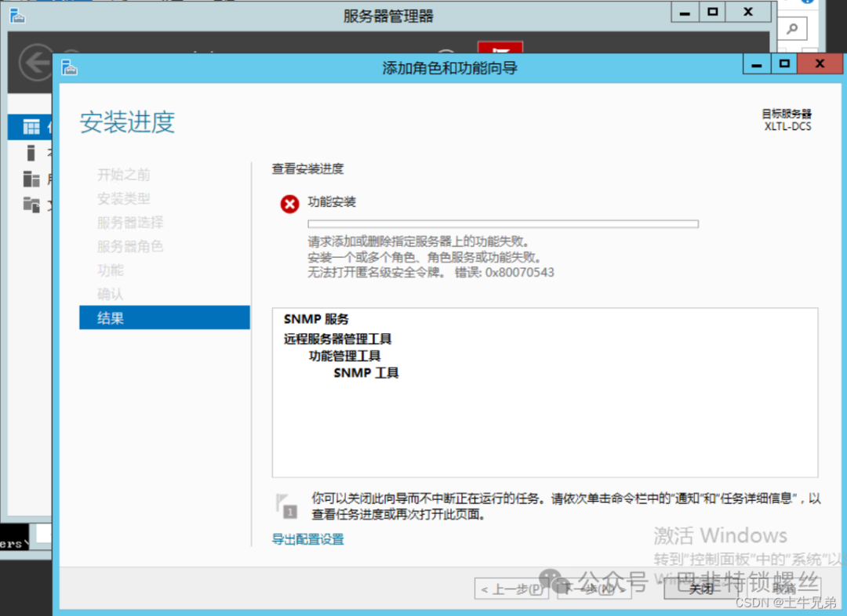Click the 查看安装进度 heading
847x616 pixels.
coord(308,169)
